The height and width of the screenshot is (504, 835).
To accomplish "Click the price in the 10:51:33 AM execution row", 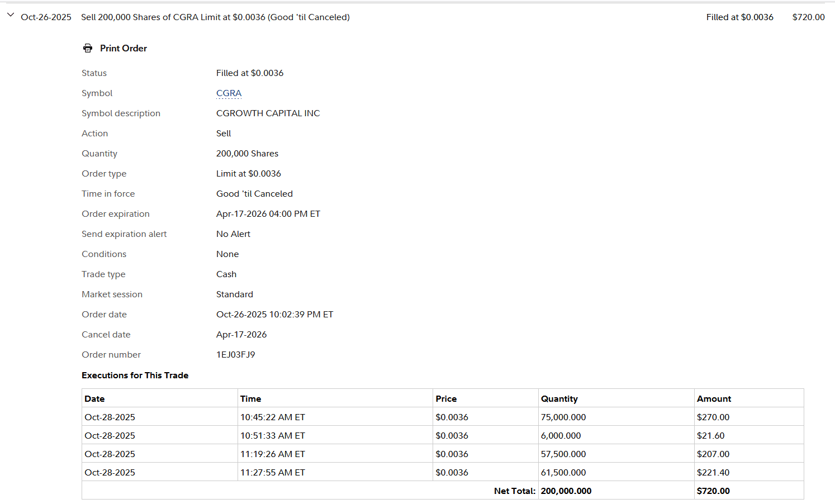I will 452,436.
